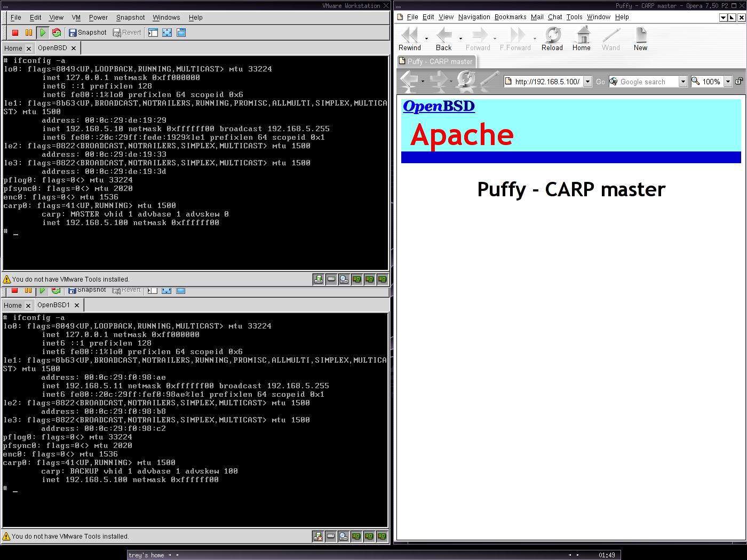Expand the Google search engine dropdown

[x=682, y=82]
